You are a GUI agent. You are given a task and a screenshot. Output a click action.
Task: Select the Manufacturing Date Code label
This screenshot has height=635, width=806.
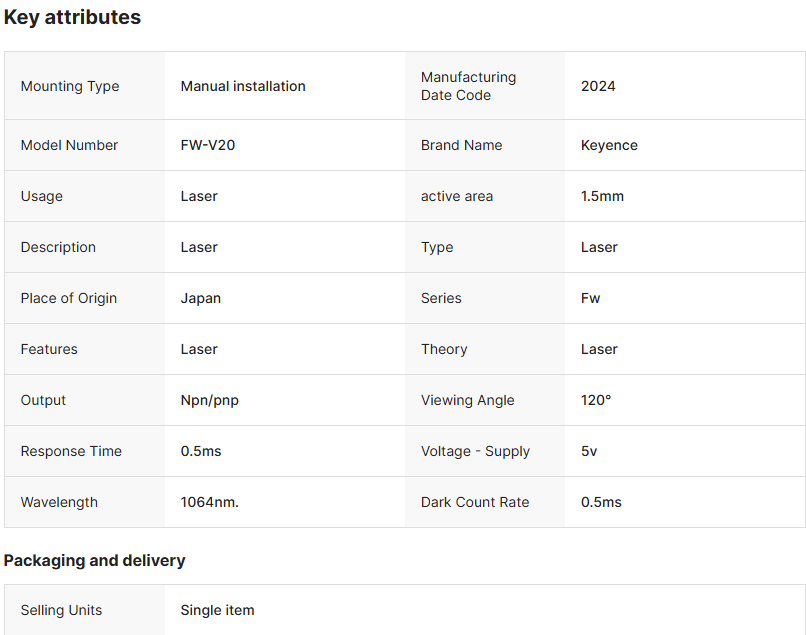click(469, 86)
